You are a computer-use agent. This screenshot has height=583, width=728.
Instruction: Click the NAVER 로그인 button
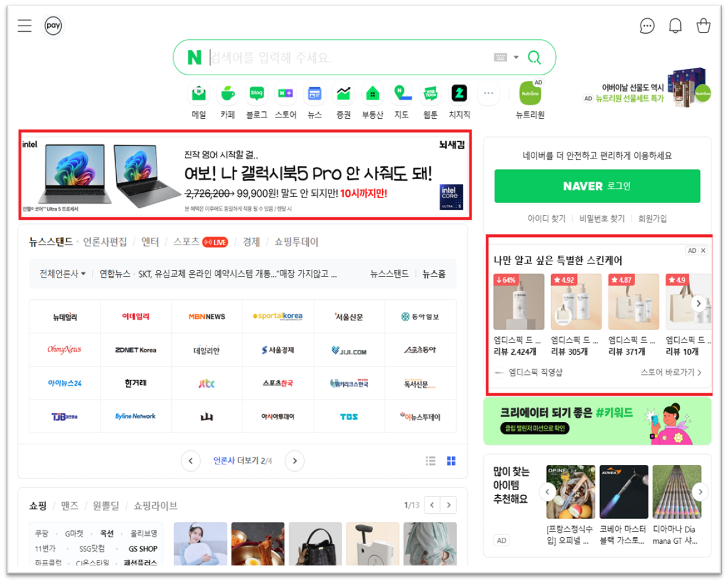pos(597,186)
